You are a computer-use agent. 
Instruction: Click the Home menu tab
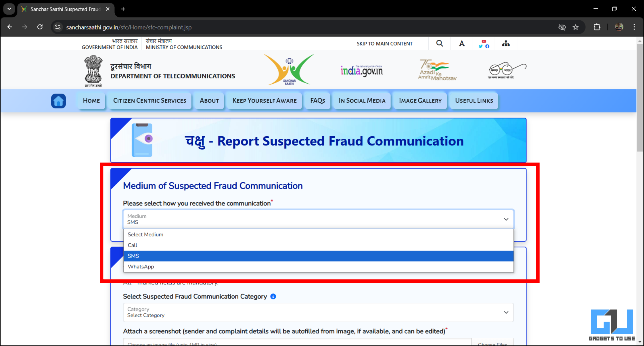[x=91, y=101]
